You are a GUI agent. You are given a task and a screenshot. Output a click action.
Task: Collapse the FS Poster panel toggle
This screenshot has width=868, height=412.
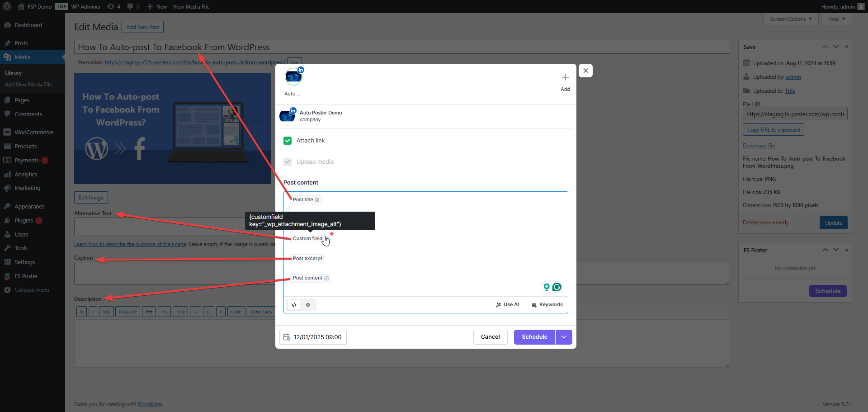(846, 250)
